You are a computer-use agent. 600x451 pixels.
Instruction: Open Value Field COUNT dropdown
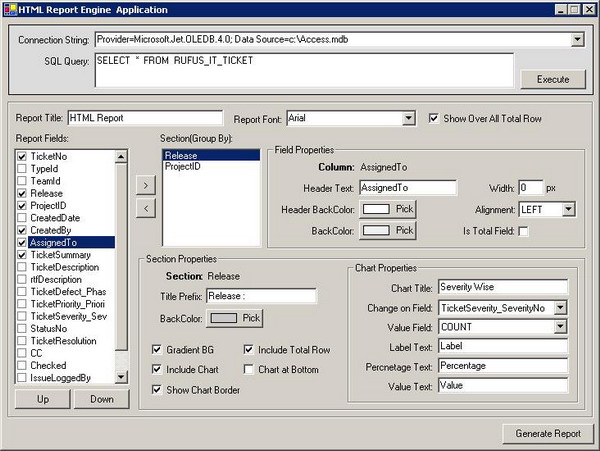pos(561,327)
